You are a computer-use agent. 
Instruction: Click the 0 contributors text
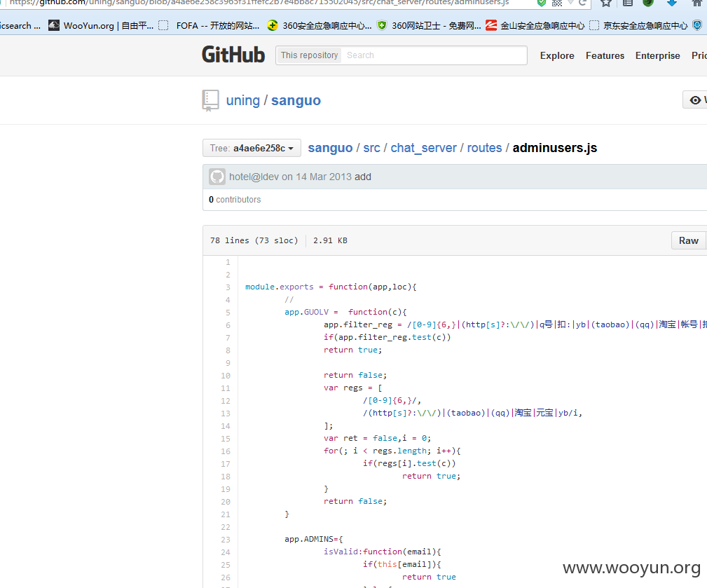[x=235, y=199]
